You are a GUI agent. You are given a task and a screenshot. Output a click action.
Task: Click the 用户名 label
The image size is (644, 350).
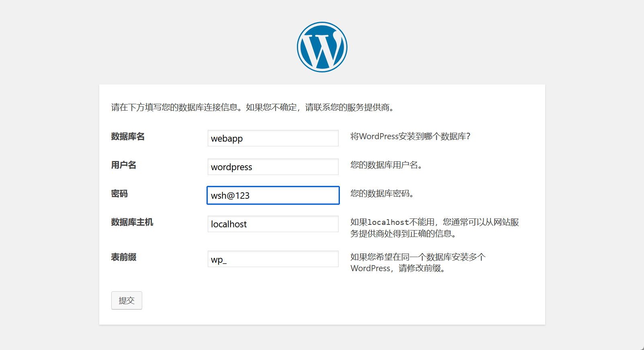pos(124,165)
